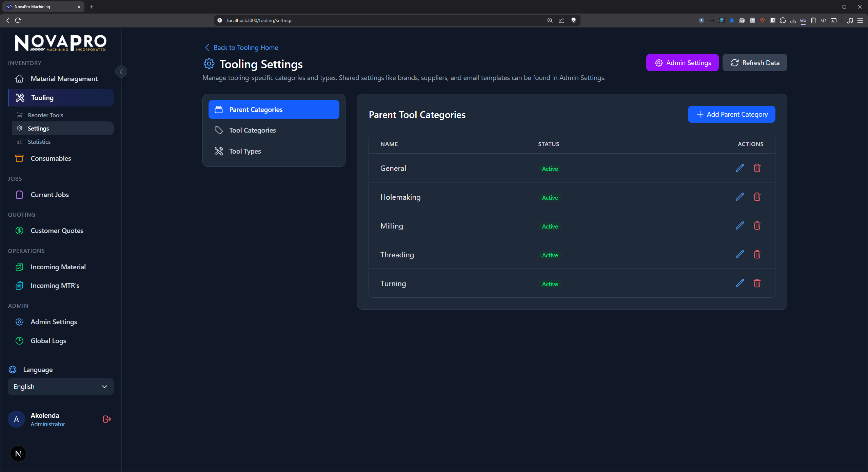Click the Add Parent Category button

pyautogui.click(x=731, y=114)
